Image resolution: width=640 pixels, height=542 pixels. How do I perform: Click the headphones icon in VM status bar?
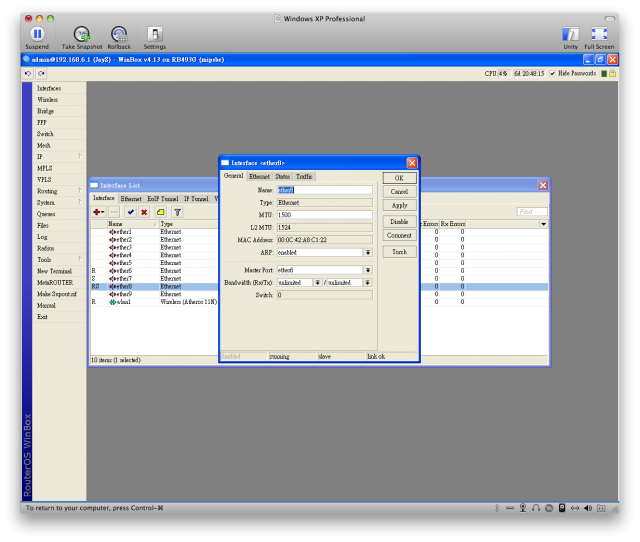[x=536, y=508]
